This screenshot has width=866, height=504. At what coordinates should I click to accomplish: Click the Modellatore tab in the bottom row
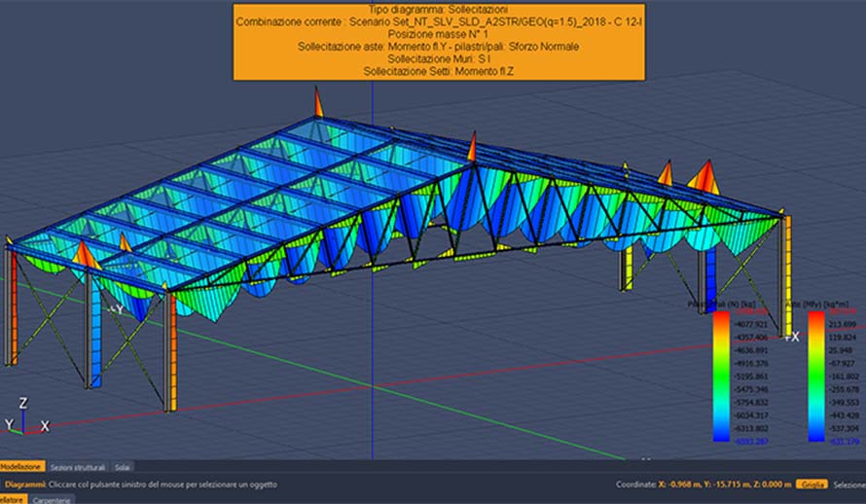click(12, 499)
